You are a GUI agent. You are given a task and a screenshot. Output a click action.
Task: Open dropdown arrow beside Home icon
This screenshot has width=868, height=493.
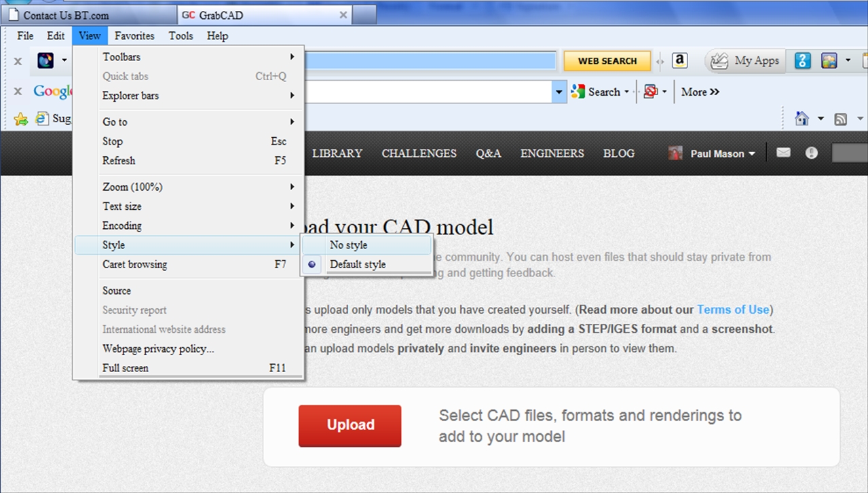820,120
